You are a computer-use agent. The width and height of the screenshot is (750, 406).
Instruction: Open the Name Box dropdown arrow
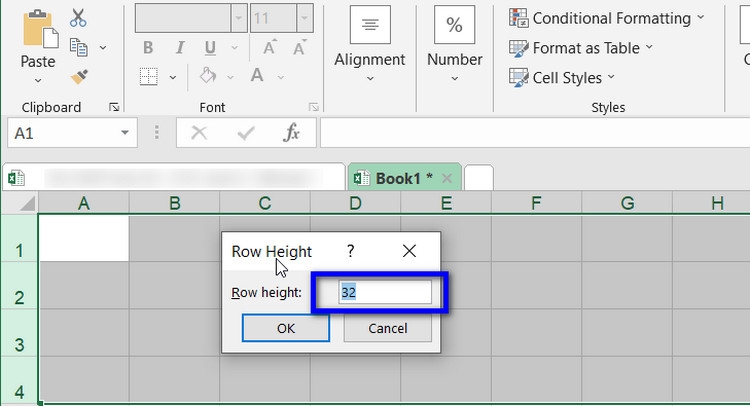click(x=125, y=133)
